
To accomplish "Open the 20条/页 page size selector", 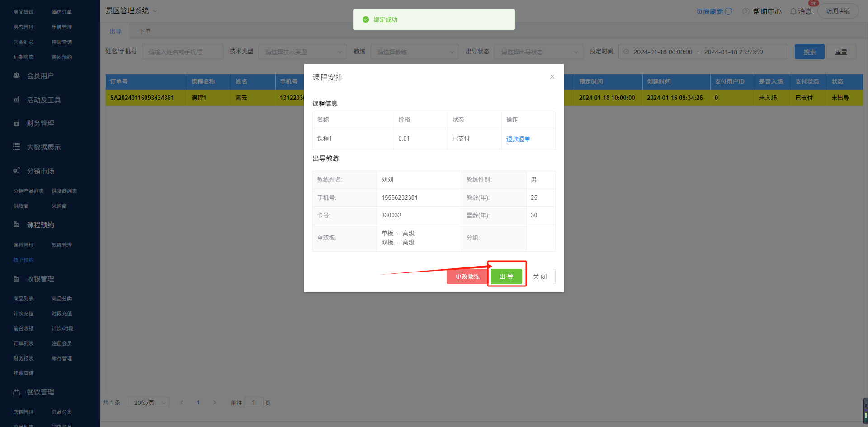I will pyautogui.click(x=148, y=403).
